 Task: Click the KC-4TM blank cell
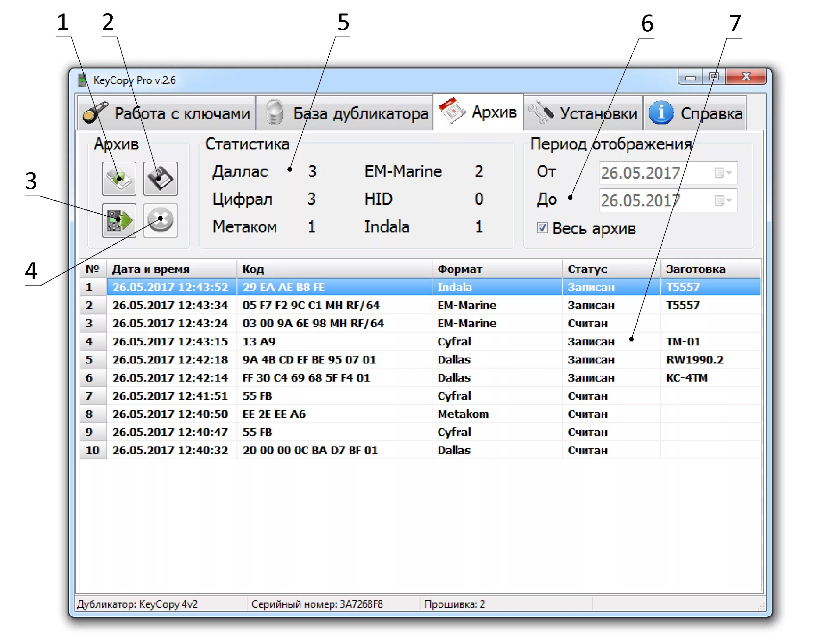[x=711, y=378]
